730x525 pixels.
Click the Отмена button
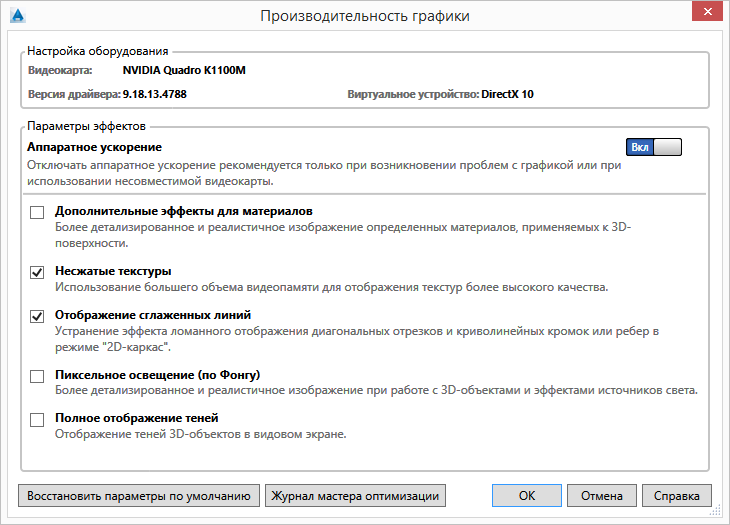coord(602,496)
